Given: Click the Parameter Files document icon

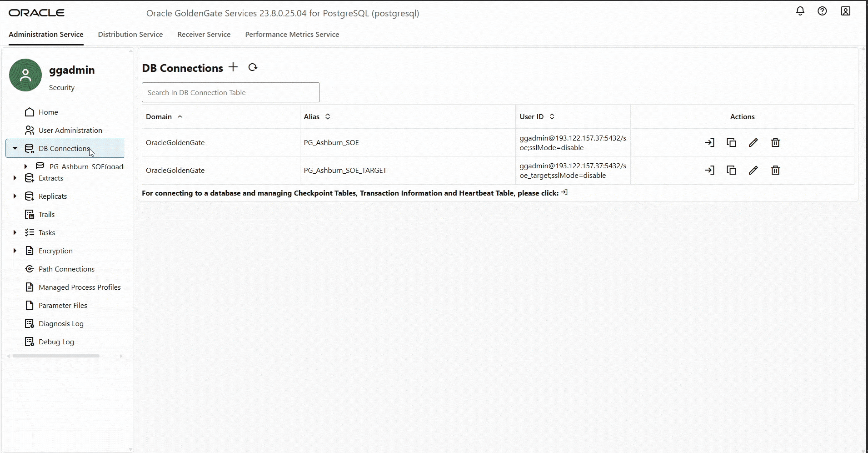Looking at the screenshot, I should click(x=30, y=305).
